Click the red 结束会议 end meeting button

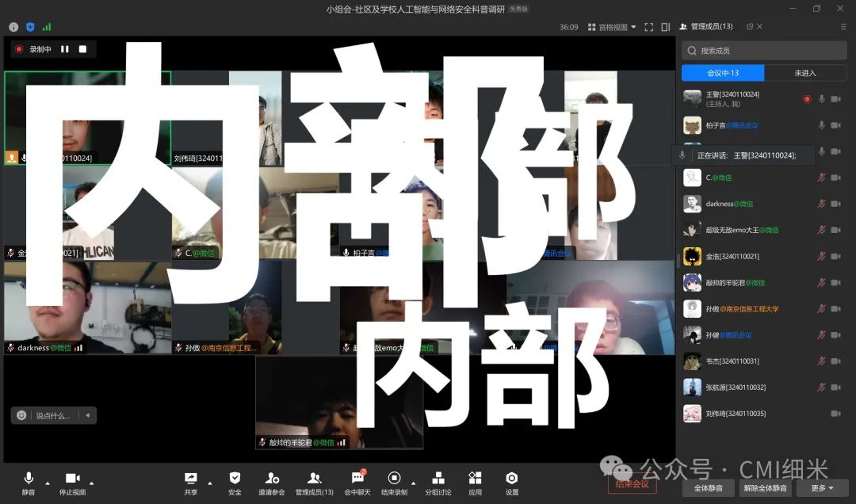point(632,484)
